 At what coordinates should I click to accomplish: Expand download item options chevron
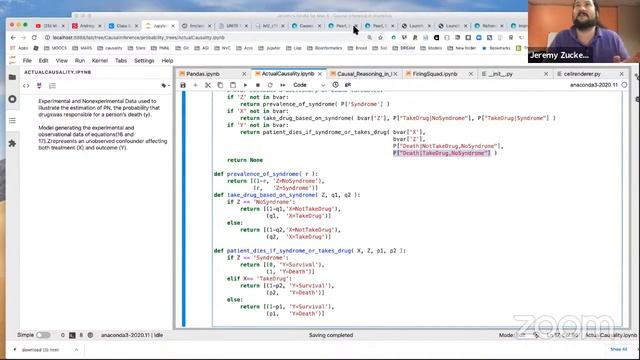[76, 350]
